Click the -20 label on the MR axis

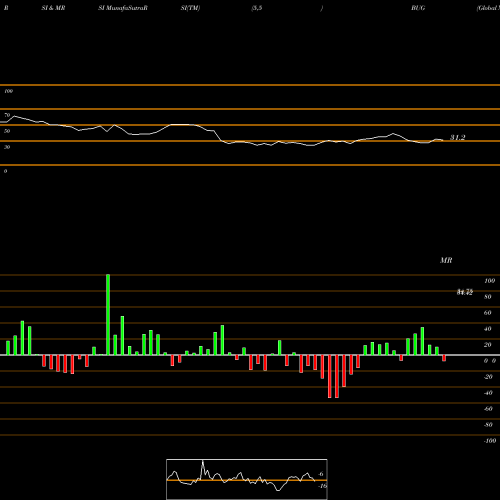488,377
